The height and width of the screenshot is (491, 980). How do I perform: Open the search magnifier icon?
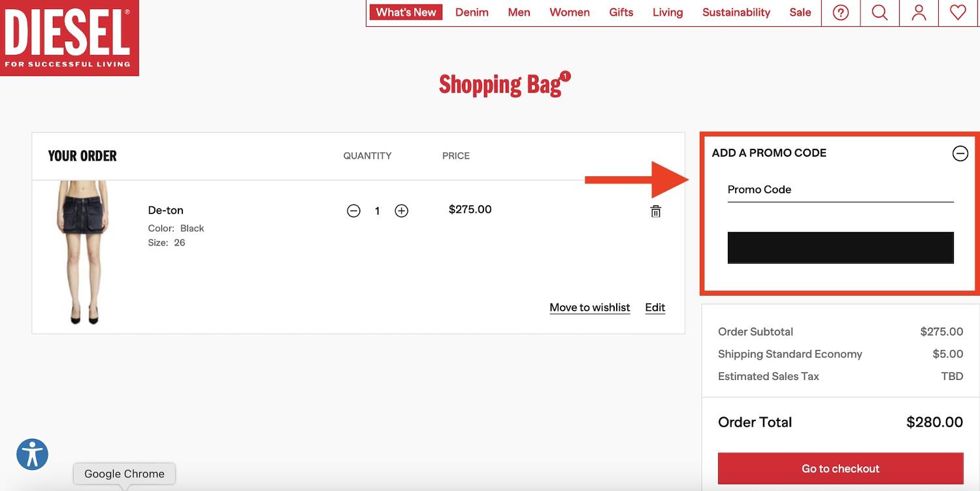(x=880, y=12)
